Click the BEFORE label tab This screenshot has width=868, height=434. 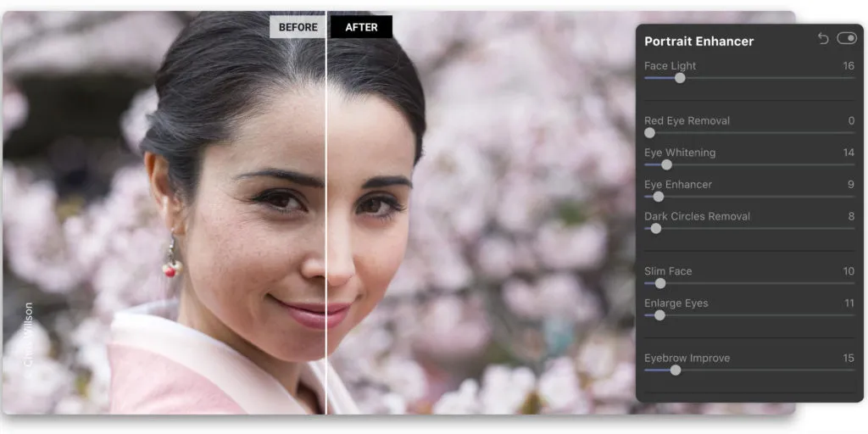point(298,27)
